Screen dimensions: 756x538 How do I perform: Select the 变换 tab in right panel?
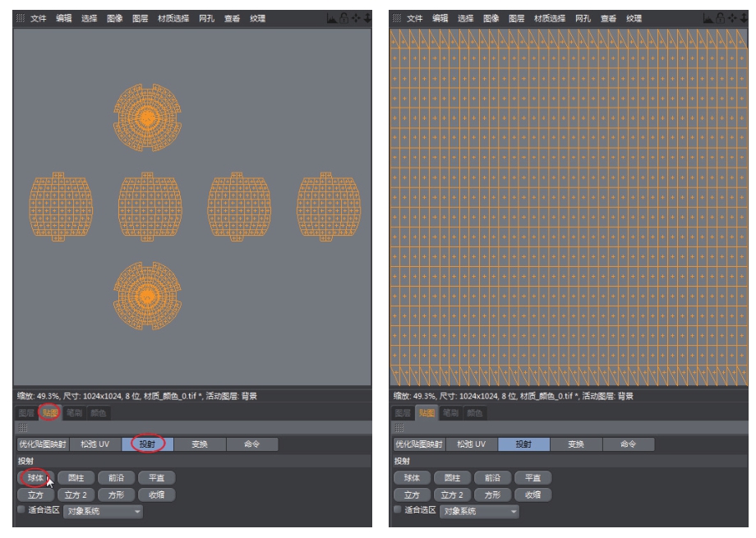(575, 444)
